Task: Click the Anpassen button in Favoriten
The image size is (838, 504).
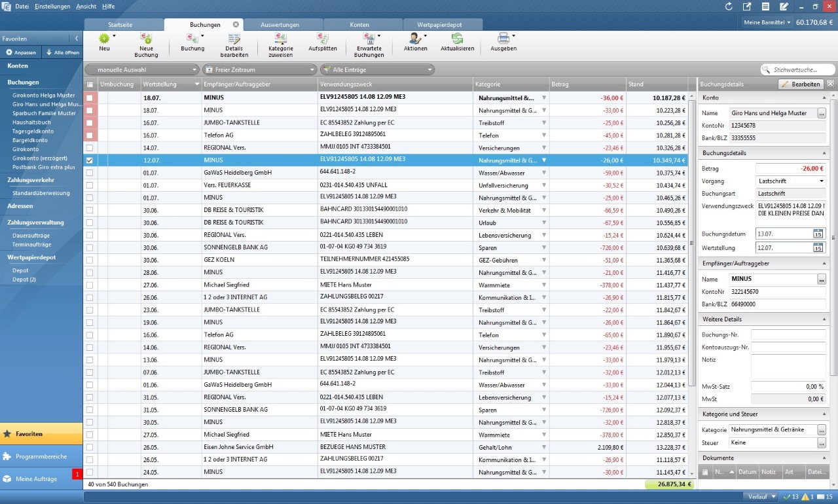Action: pos(21,52)
